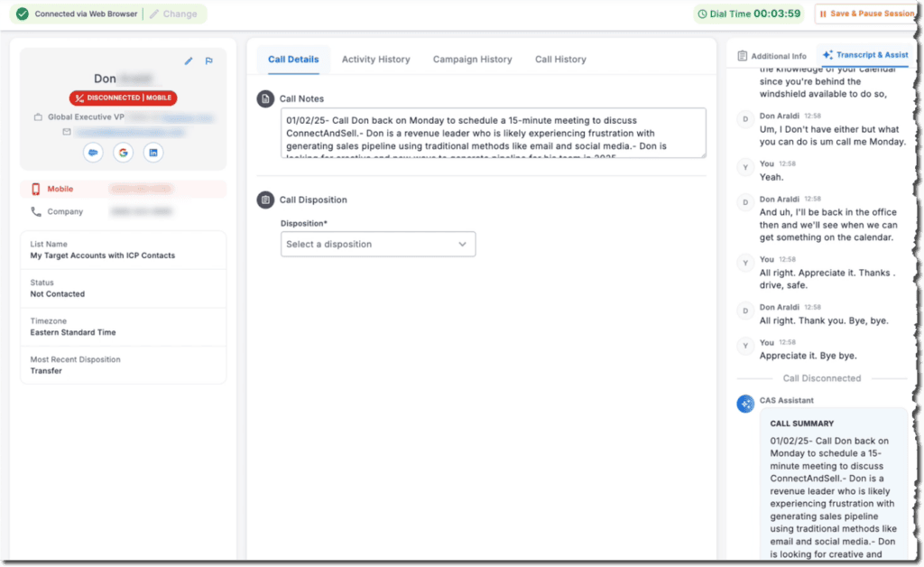Click the List Name 'My Target Accounts with ICP Contacts'
The width and height of the screenshot is (924, 567).
(103, 256)
